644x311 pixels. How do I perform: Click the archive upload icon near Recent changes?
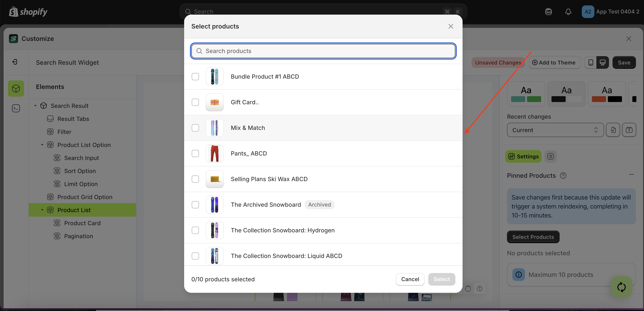629,130
